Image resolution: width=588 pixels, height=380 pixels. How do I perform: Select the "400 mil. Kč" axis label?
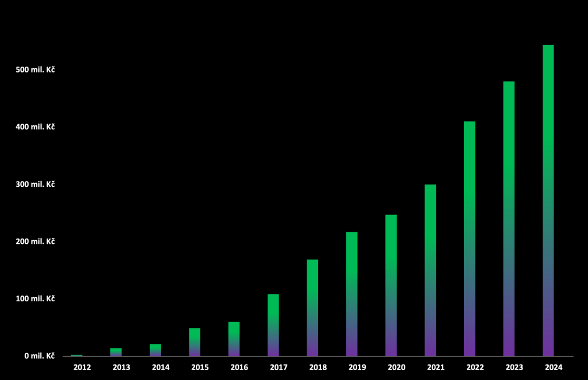(35, 126)
